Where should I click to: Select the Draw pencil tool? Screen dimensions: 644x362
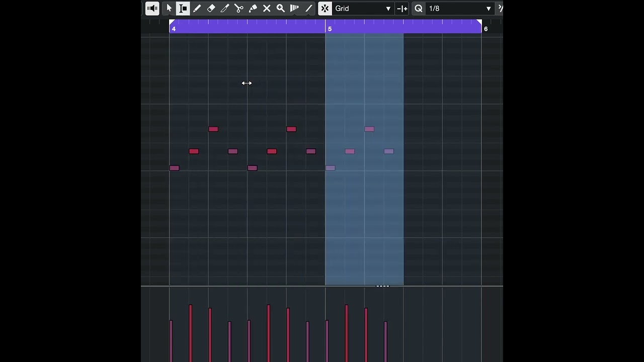pyautogui.click(x=197, y=8)
